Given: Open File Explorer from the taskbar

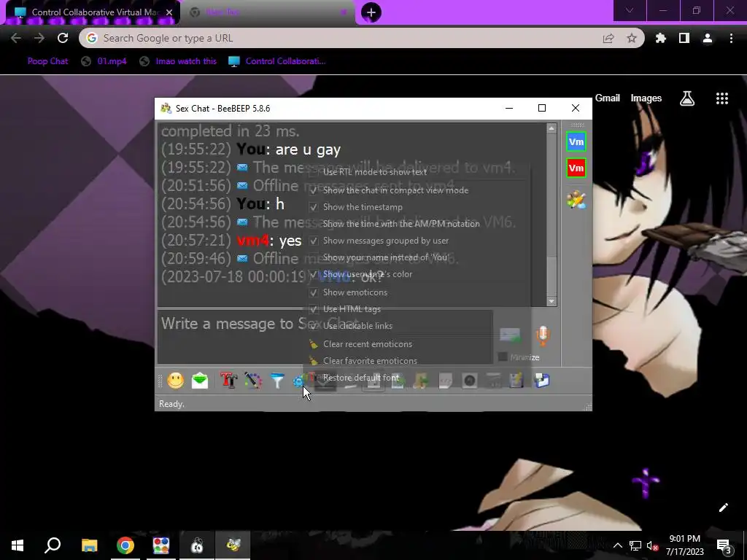Looking at the screenshot, I should (x=89, y=545).
